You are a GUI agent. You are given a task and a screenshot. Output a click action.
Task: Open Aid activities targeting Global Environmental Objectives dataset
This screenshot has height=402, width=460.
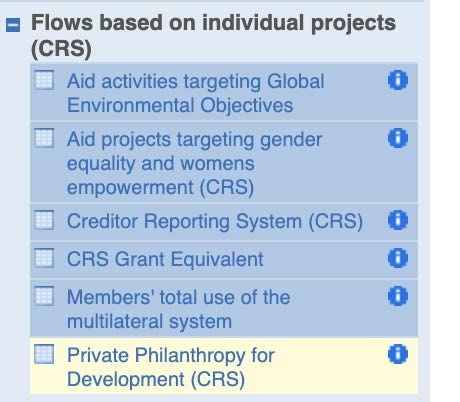tap(196, 93)
